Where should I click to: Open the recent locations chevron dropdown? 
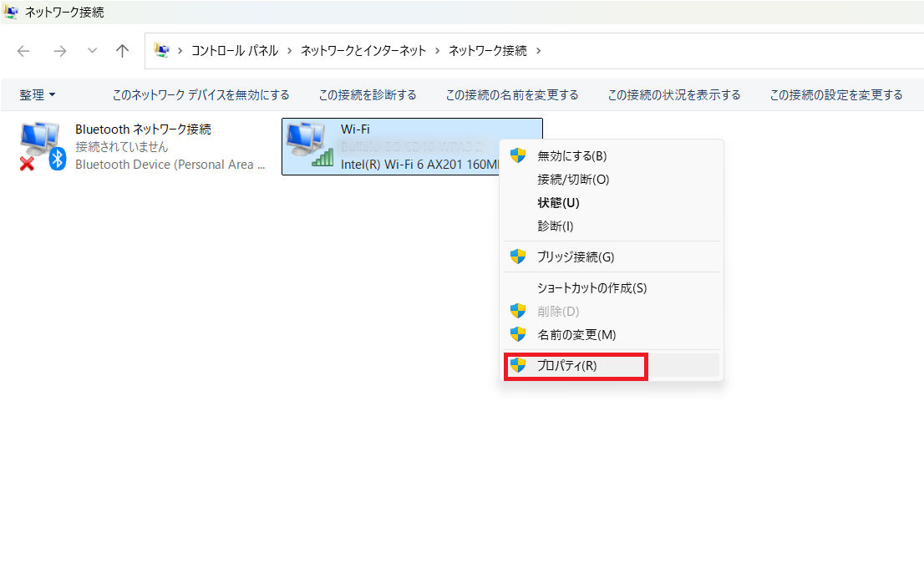(92, 51)
